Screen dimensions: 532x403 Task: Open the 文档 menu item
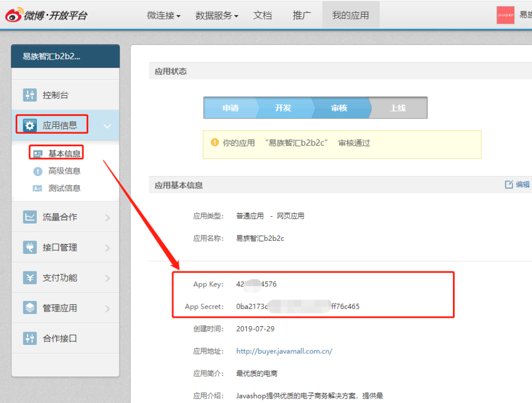point(262,15)
